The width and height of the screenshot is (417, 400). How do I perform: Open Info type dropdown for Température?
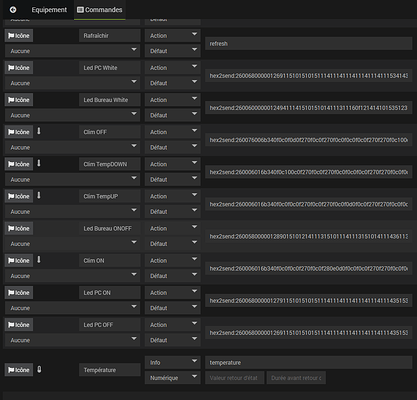[x=173, y=362]
